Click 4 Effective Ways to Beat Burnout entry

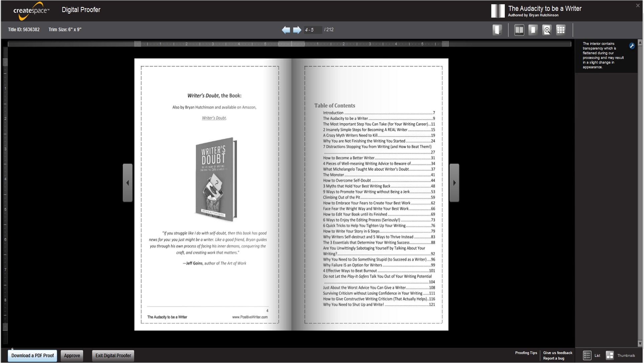pyautogui.click(x=379, y=271)
